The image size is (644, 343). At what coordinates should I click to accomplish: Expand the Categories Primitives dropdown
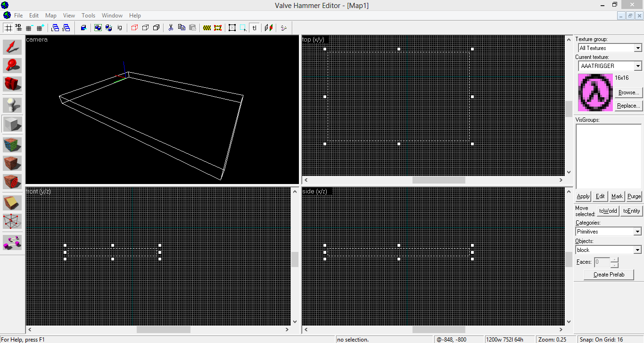pos(638,232)
